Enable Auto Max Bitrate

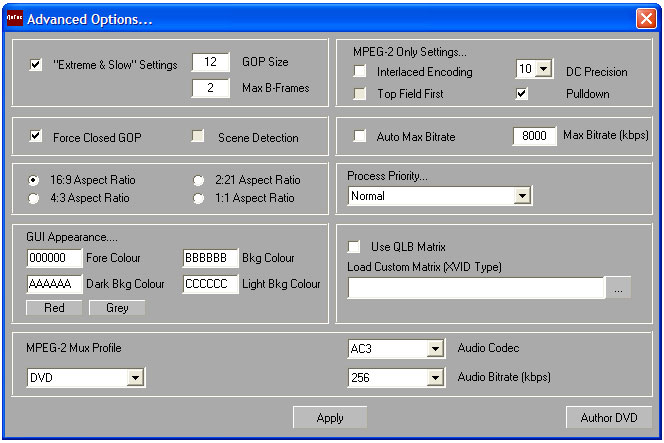point(360,136)
